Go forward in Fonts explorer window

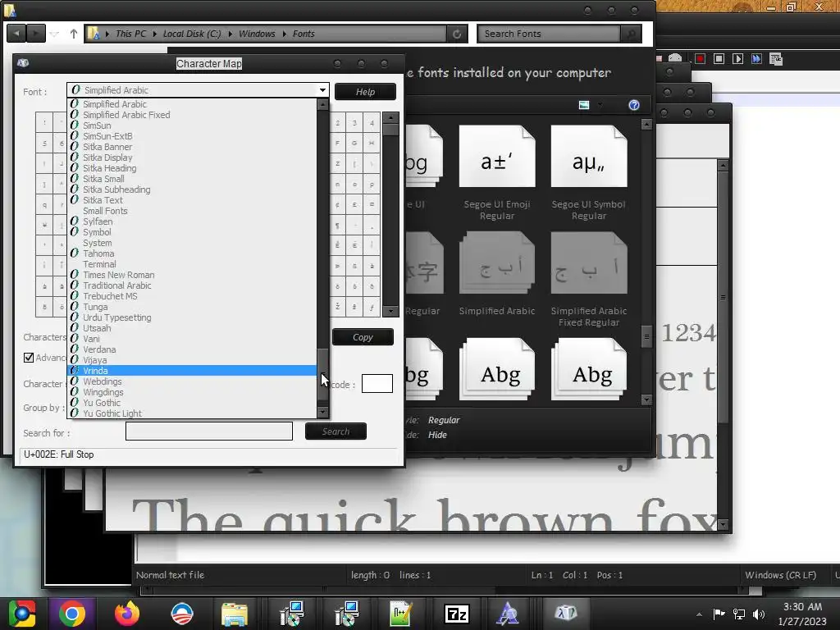(36, 33)
